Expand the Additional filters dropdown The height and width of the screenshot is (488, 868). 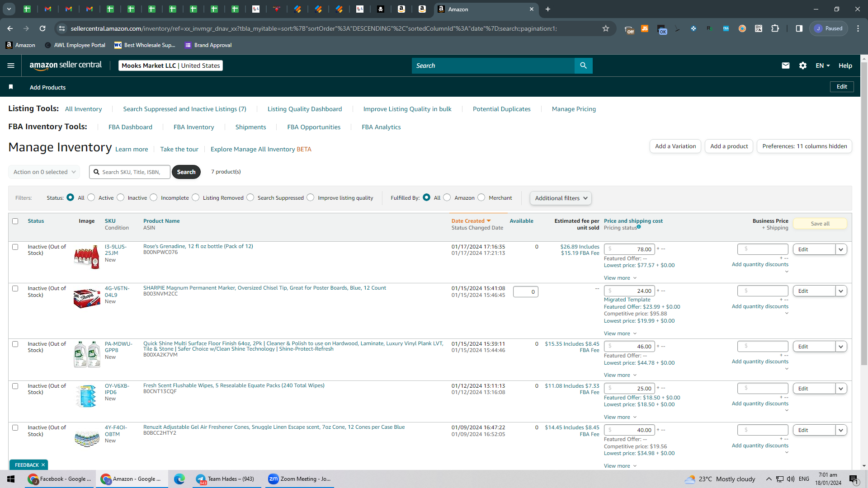561,198
